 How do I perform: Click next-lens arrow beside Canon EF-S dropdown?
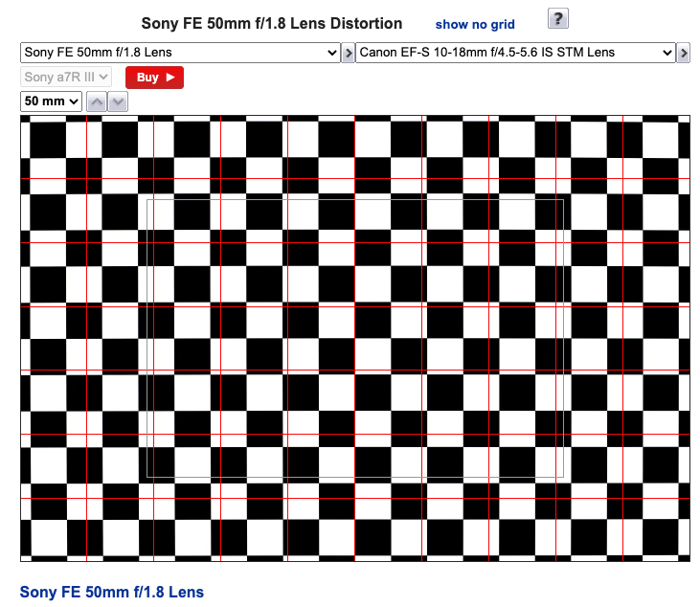(x=683, y=53)
